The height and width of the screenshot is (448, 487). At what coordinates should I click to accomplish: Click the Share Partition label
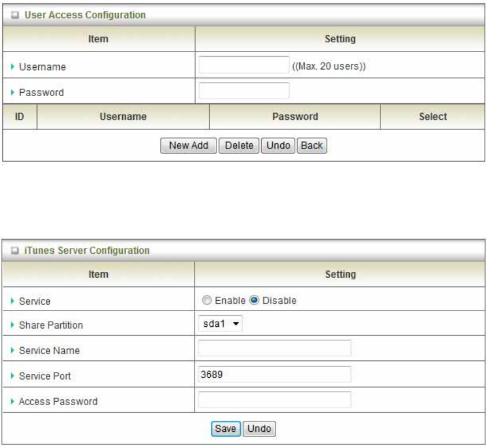(51, 325)
